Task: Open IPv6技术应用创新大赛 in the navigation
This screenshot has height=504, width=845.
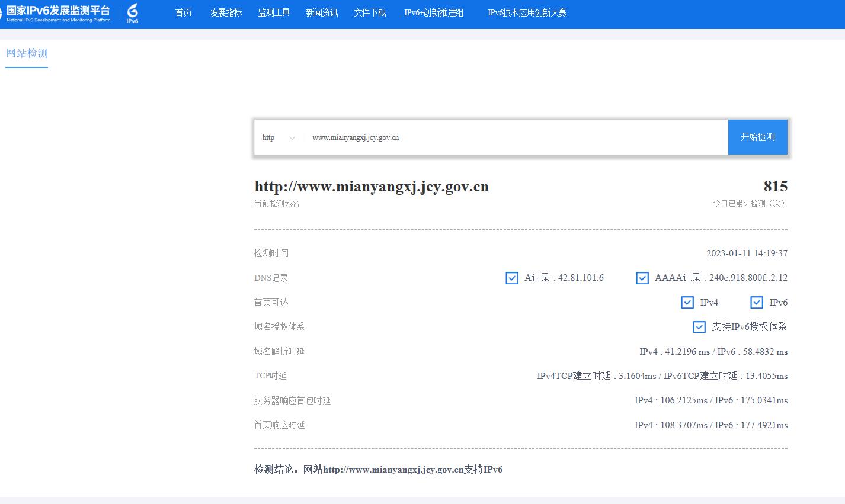Action: click(527, 12)
